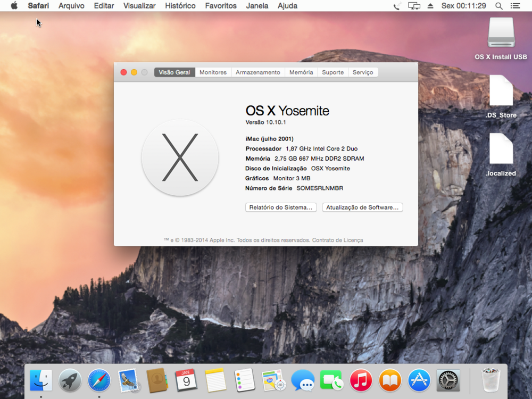Select the Visão Geral tab
The height and width of the screenshot is (399, 532).
174,72
